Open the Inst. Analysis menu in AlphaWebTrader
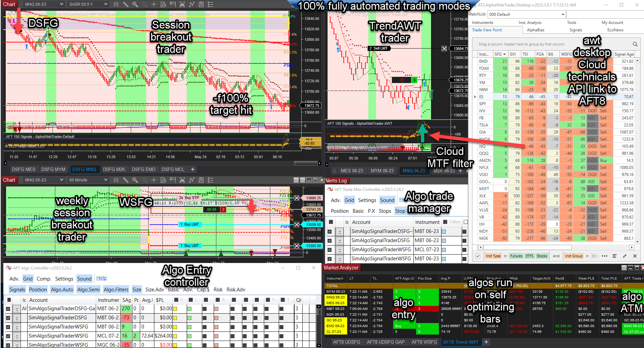Viewport: 644px width, 348px height. coord(530,22)
